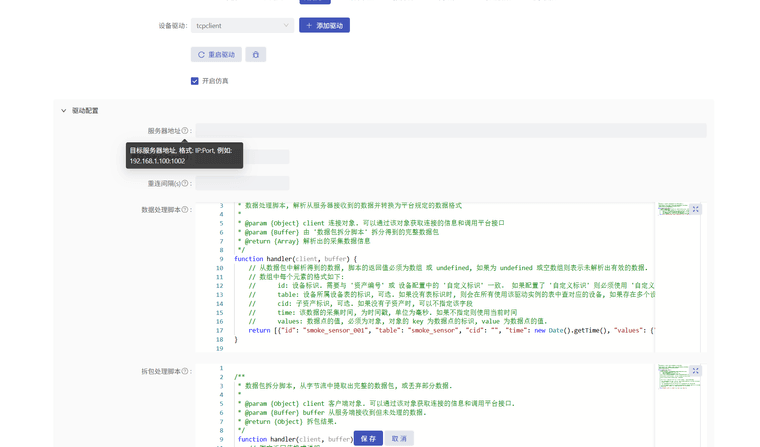The height and width of the screenshot is (447, 760).
Task: Click help icon beside 服务器地址
Action: [x=185, y=131]
